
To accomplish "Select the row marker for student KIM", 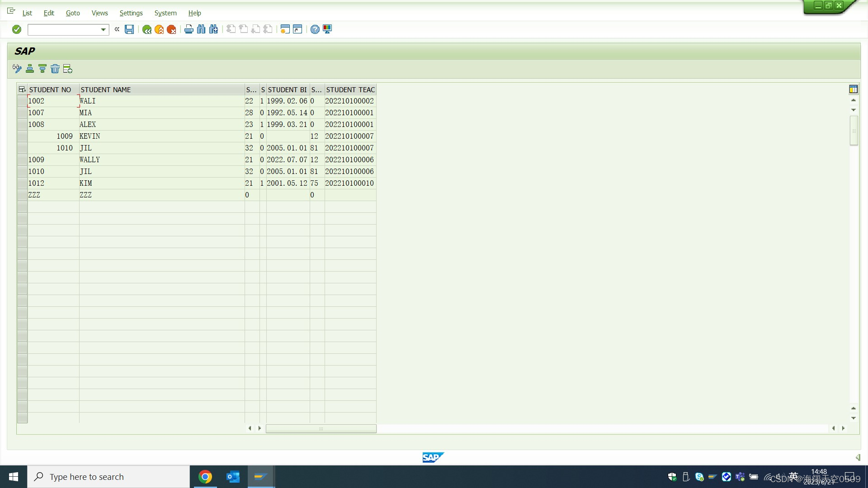I will coord(22,183).
